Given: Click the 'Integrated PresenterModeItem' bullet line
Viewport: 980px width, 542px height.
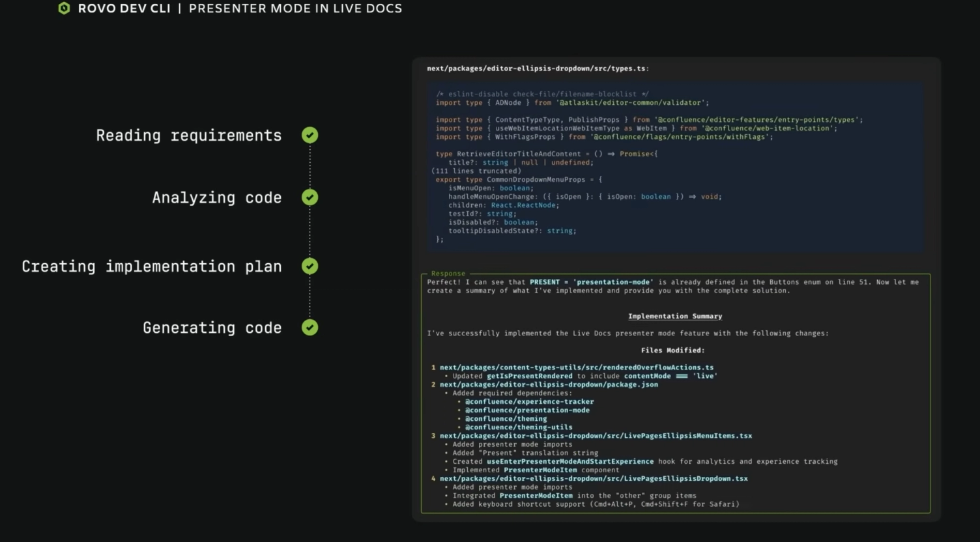Looking at the screenshot, I should [x=575, y=495].
